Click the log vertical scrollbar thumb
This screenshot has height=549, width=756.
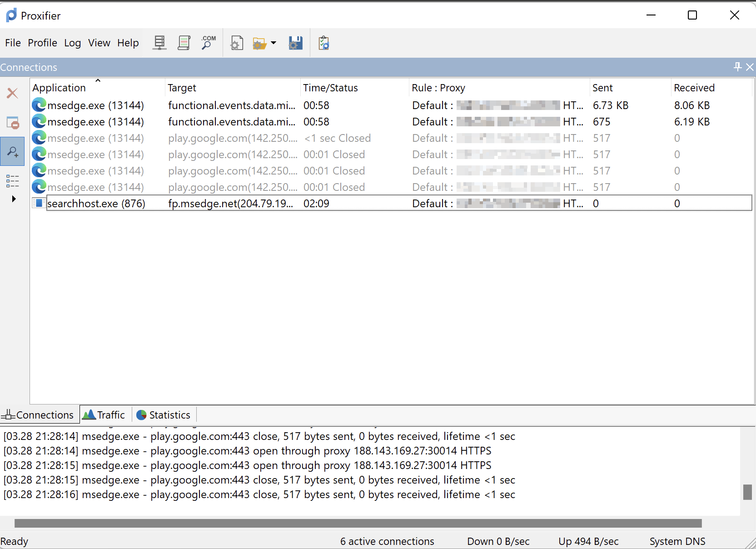747,492
